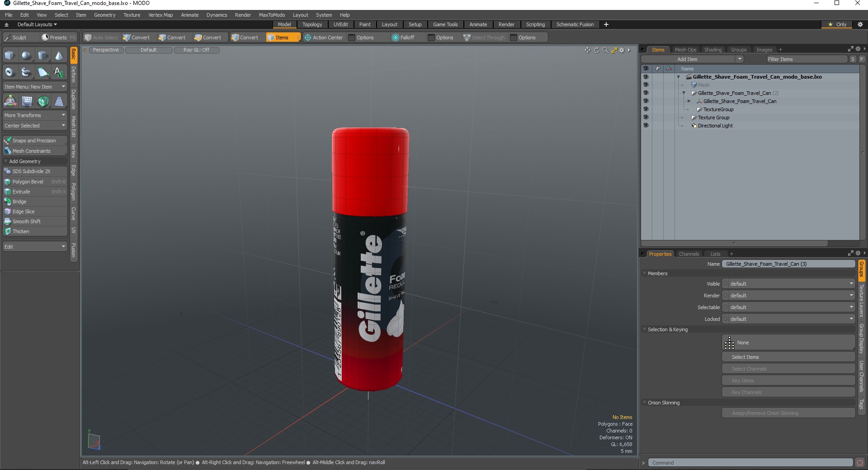Click the record button beside Command field

tap(860, 462)
